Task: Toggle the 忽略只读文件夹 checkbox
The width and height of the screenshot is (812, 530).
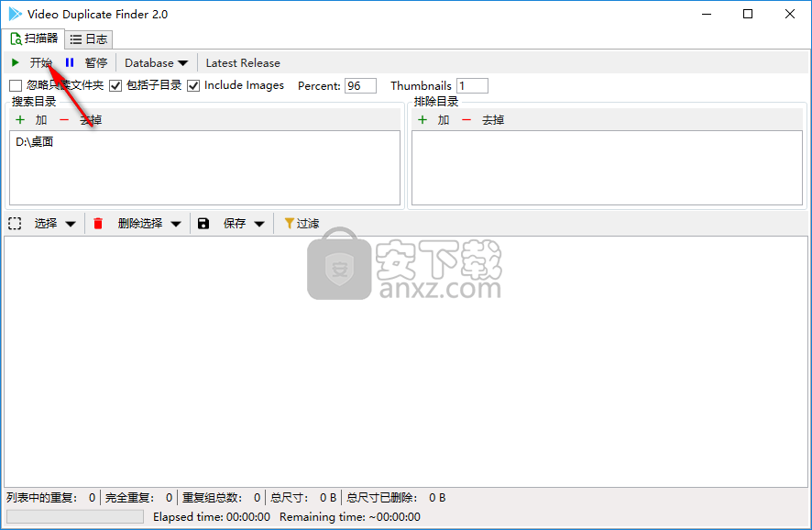Action: click(16, 85)
